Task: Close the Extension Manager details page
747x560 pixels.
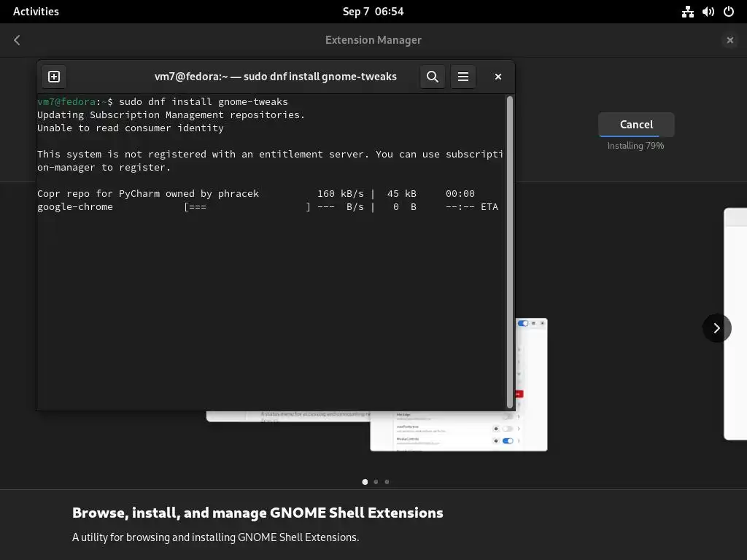Action: pyautogui.click(x=729, y=40)
